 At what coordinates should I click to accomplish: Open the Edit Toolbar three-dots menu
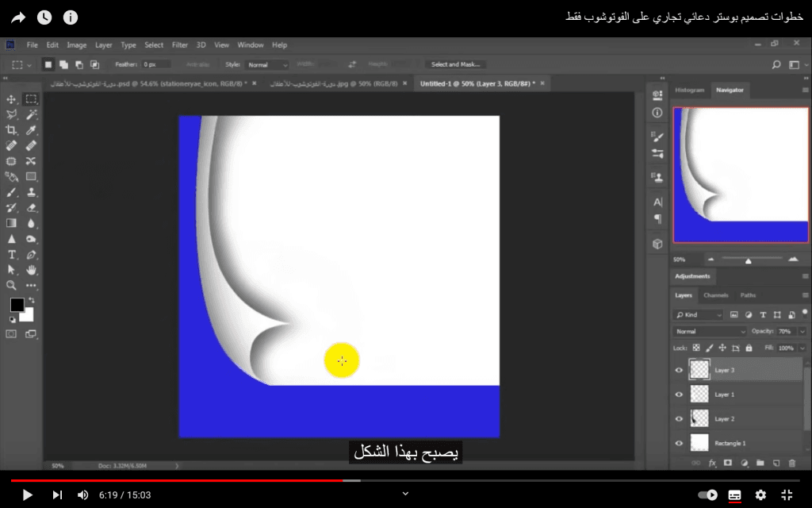point(31,286)
